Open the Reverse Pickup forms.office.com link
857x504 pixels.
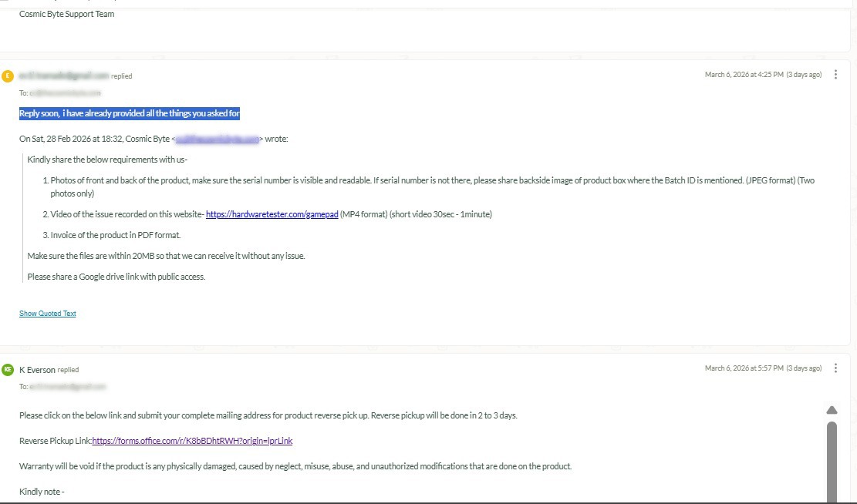tap(192, 441)
